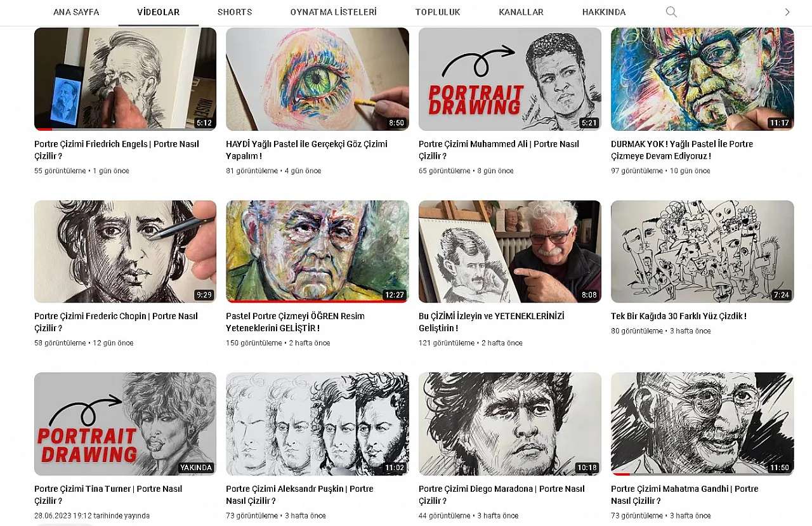
Task: Open the Muhammed Ali Portrait Drawing thumbnail
Action: [x=510, y=79]
